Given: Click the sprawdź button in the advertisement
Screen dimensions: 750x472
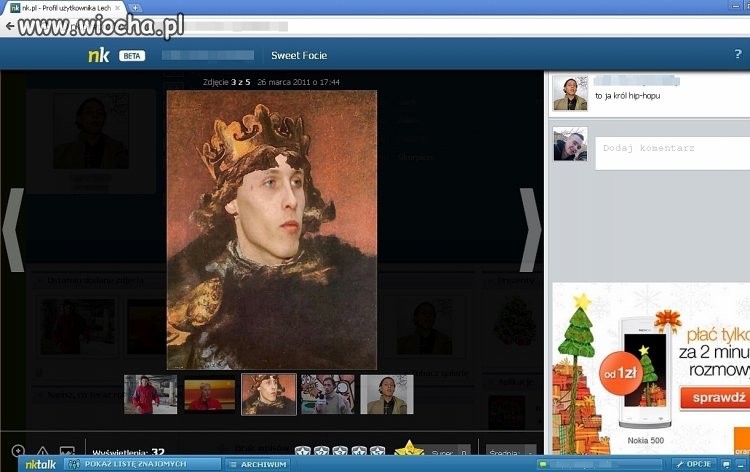Looking at the screenshot, I should pyautogui.click(x=716, y=398).
